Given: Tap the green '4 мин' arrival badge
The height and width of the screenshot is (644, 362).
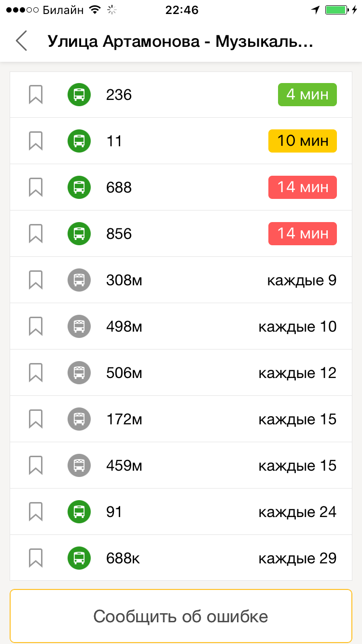Looking at the screenshot, I should pos(307,95).
